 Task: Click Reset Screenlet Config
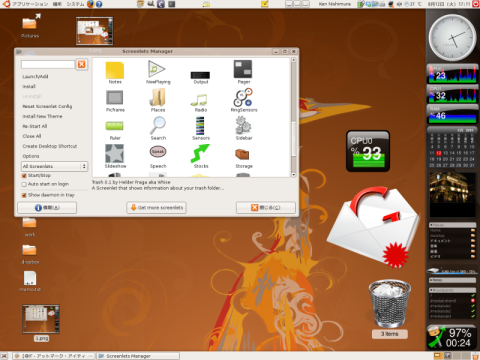pyautogui.click(x=47, y=106)
